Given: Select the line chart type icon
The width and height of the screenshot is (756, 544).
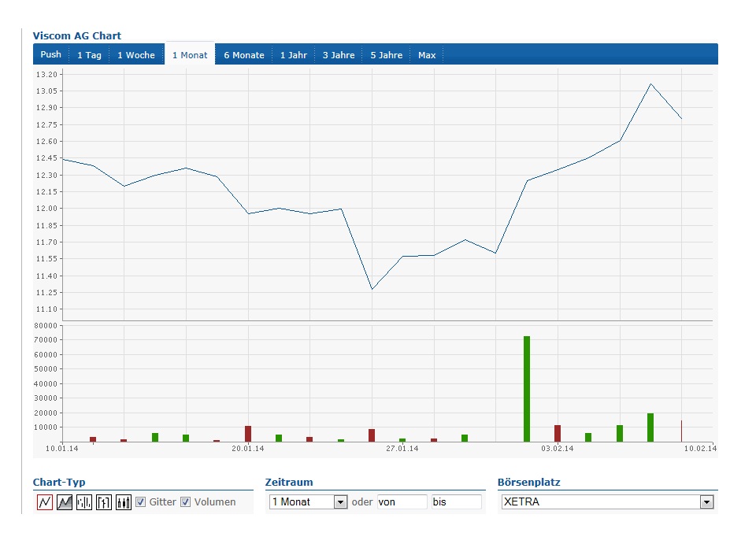Looking at the screenshot, I should [x=45, y=502].
